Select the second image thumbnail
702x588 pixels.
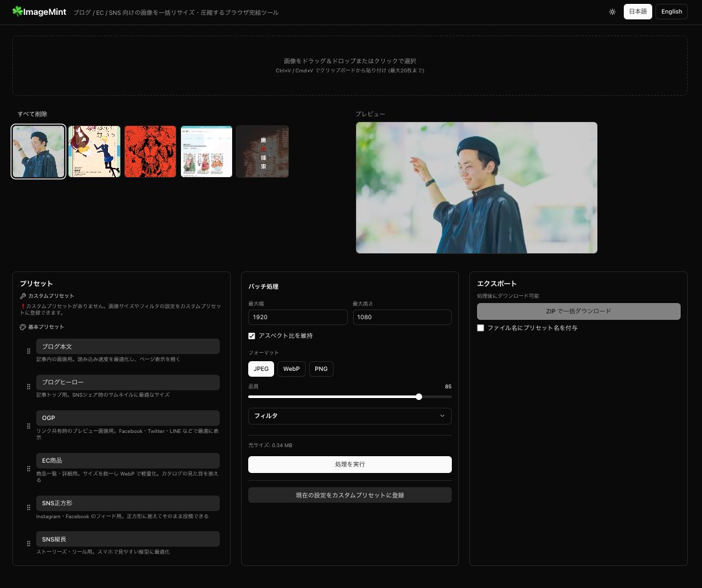[94, 151]
